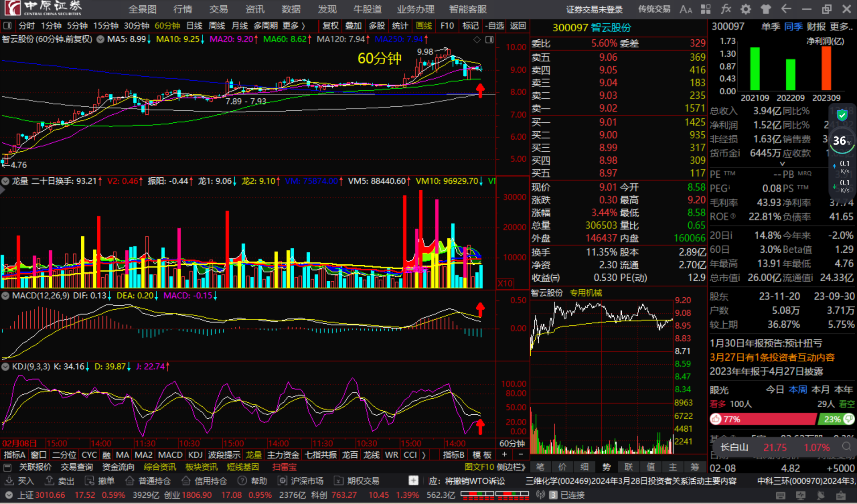Open the skin theme shirt icon

point(766,9)
